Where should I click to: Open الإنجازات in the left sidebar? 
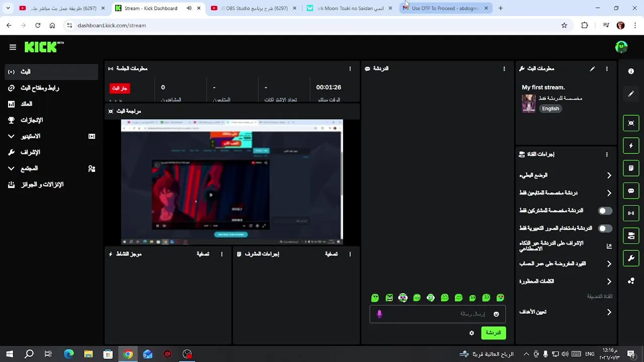click(x=51, y=120)
